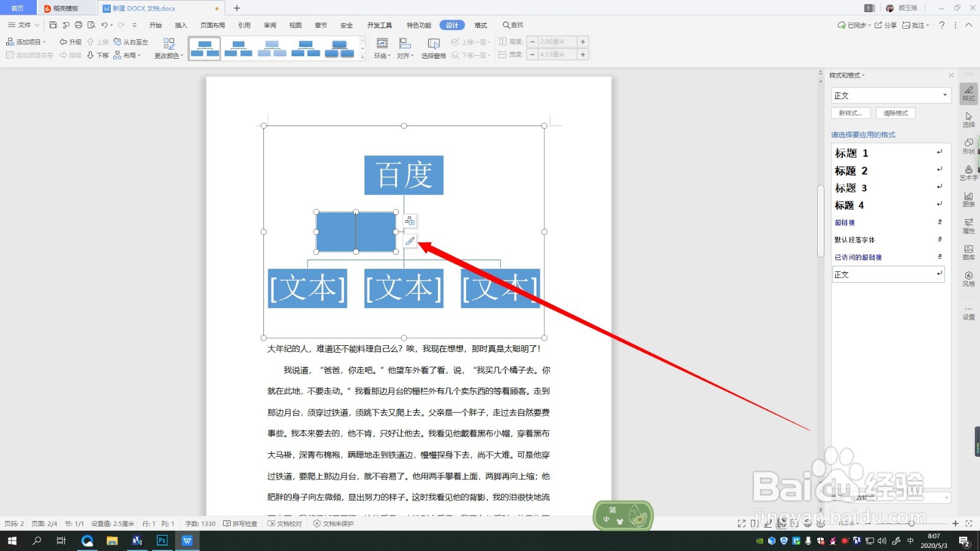
Task: Click the 查找 search button
Action: (513, 25)
